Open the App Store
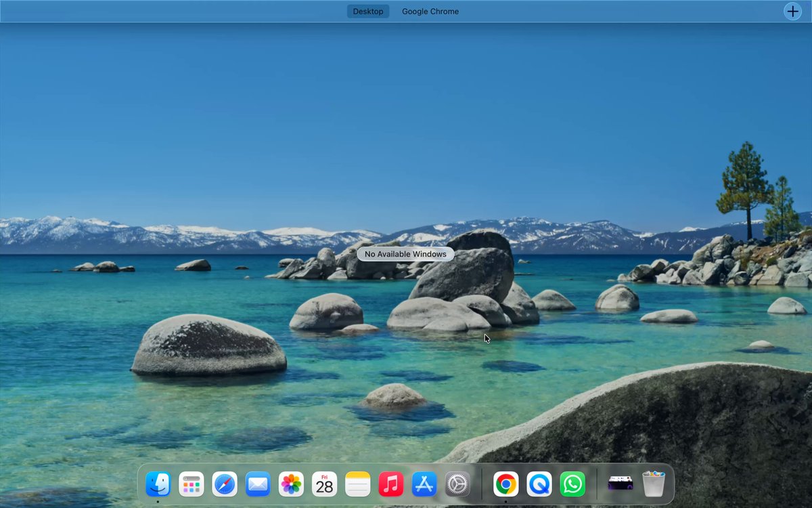 click(x=424, y=484)
